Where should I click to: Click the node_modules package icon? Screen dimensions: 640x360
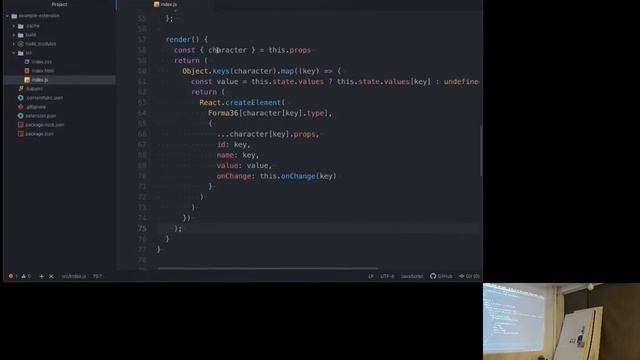[x=21, y=44]
